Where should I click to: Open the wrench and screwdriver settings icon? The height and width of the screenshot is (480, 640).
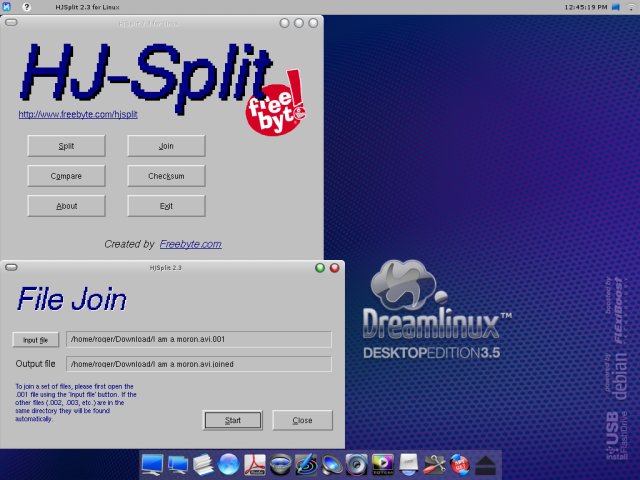(434, 465)
